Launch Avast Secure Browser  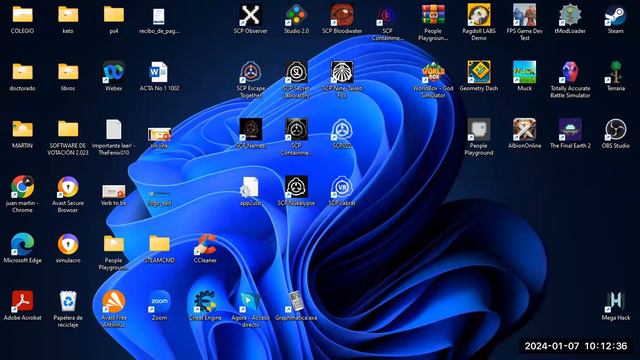coord(68,187)
